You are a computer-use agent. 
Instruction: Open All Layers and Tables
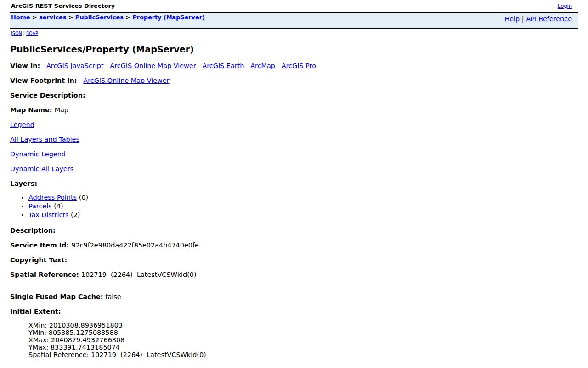[x=45, y=139]
